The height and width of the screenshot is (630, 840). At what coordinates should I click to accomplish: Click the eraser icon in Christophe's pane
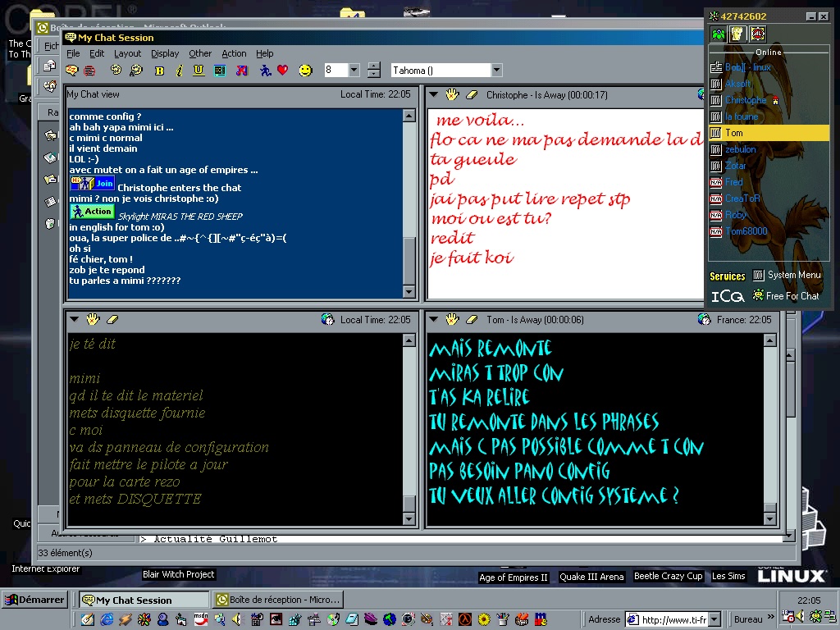(472, 95)
